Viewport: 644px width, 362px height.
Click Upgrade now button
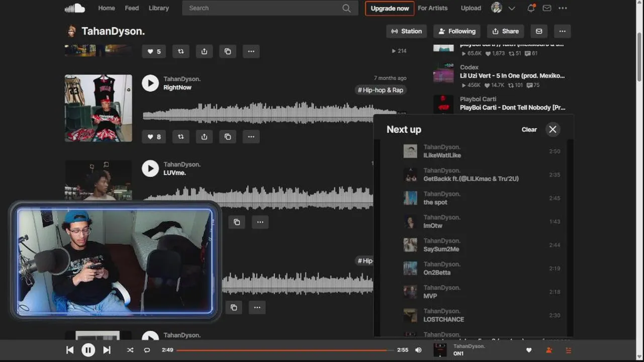coord(390,8)
